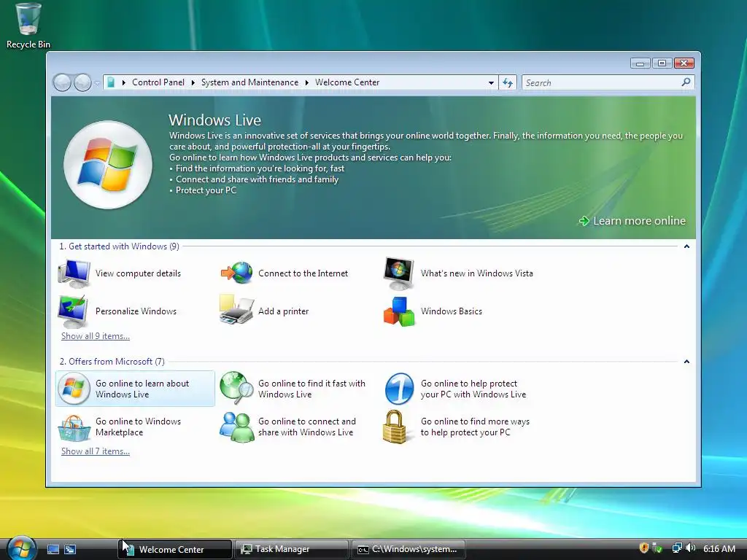Click the Windows Basics label
Viewport: 747px width, 560px height.
[x=451, y=311]
